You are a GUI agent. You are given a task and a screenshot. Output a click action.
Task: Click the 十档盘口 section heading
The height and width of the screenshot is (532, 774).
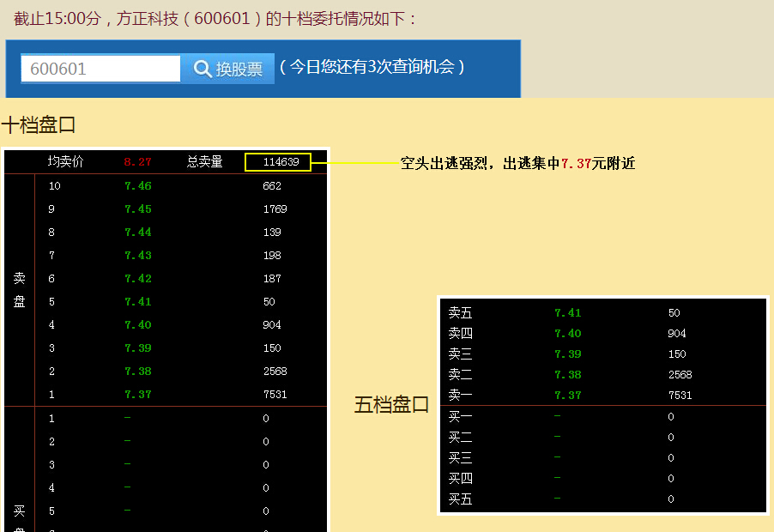tap(39, 124)
